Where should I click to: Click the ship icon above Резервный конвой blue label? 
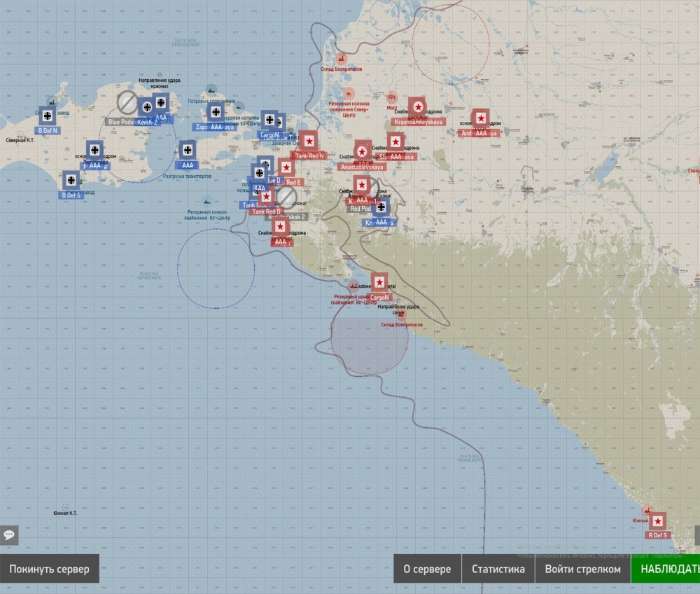(206, 200)
